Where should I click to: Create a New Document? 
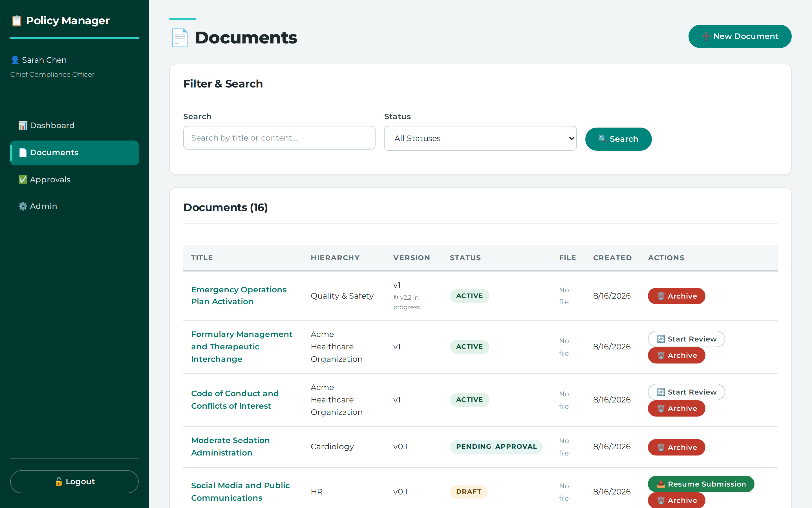point(740,36)
